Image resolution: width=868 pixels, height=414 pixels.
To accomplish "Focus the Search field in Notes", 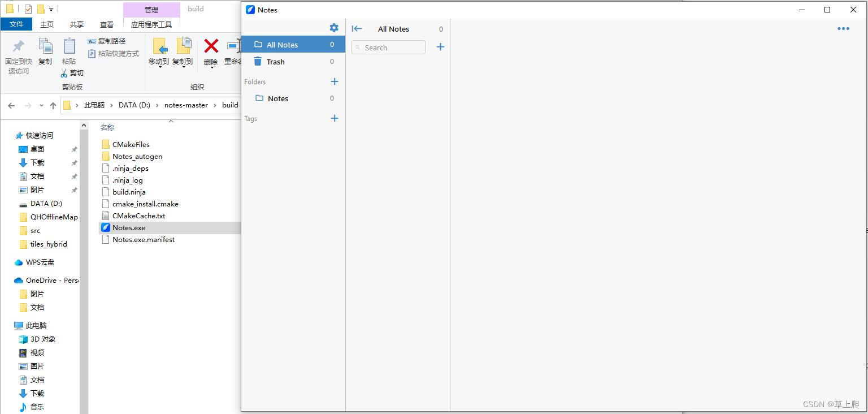I will point(388,48).
